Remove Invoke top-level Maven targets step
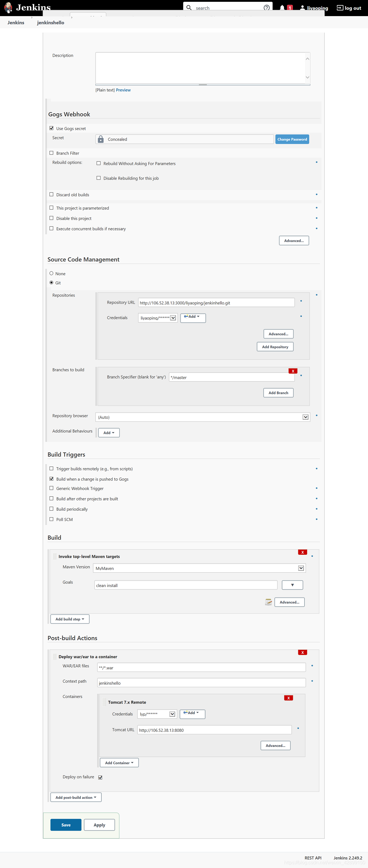The height and width of the screenshot is (868, 368). coord(302,552)
